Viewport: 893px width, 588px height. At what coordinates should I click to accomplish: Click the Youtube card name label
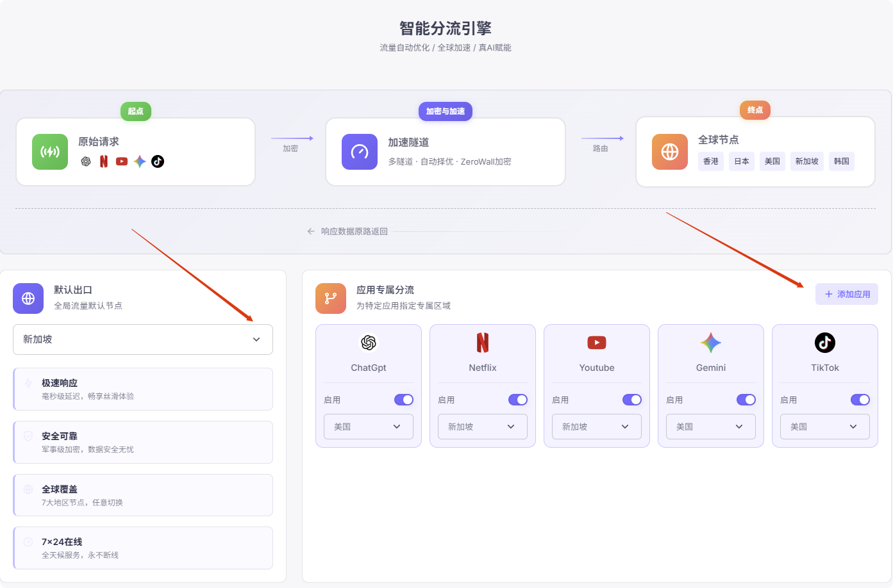(x=597, y=368)
